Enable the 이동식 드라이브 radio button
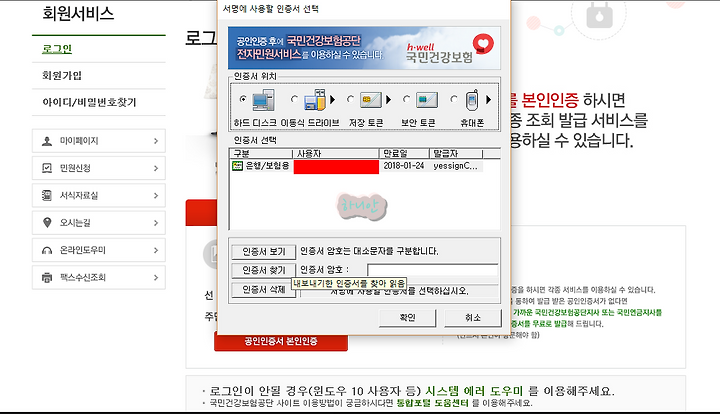Image resolution: width=720 pixels, height=414 pixels. [x=294, y=99]
